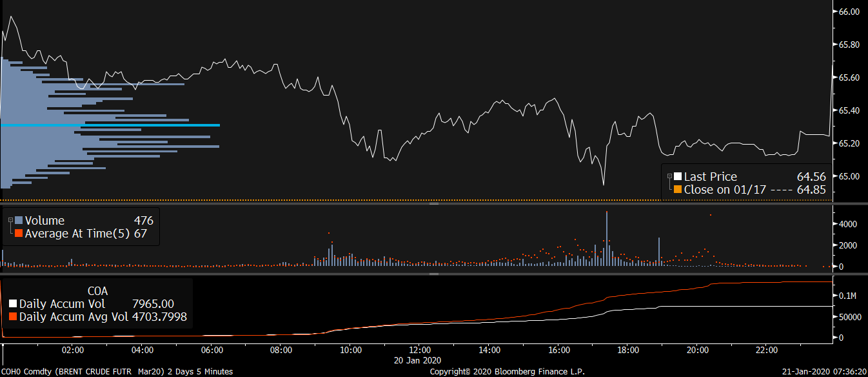Collapse the Last Price legend tree box
The width and height of the screenshot is (868, 377).
pos(669,176)
